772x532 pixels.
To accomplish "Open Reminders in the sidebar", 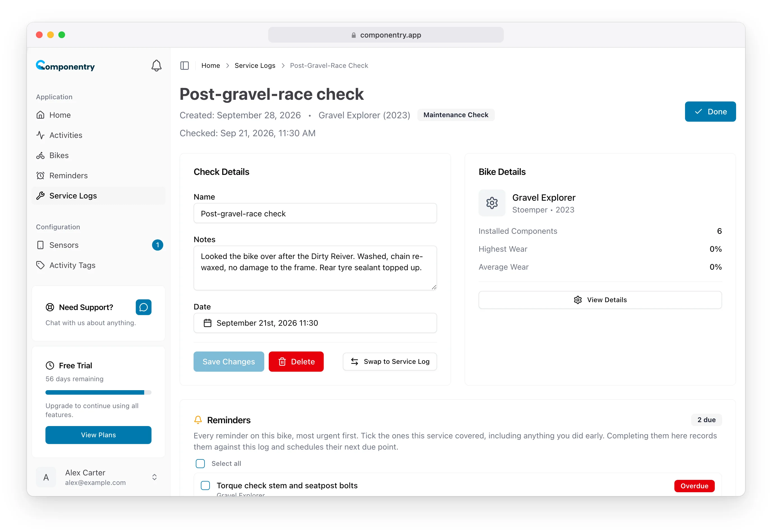I will (x=98, y=175).
